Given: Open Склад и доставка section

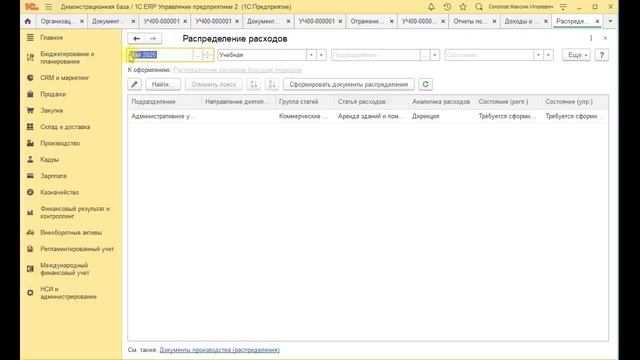Looking at the screenshot, I should click(65, 127).
